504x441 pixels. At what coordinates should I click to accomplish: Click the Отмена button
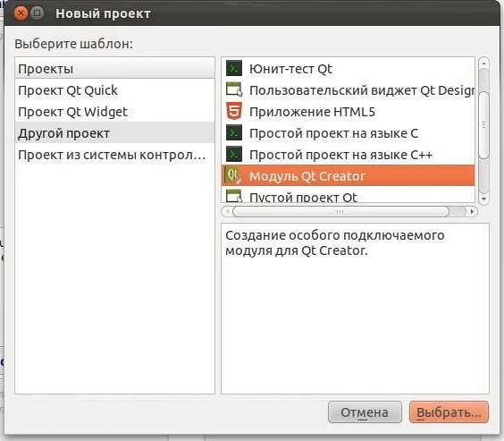[365, 412]
